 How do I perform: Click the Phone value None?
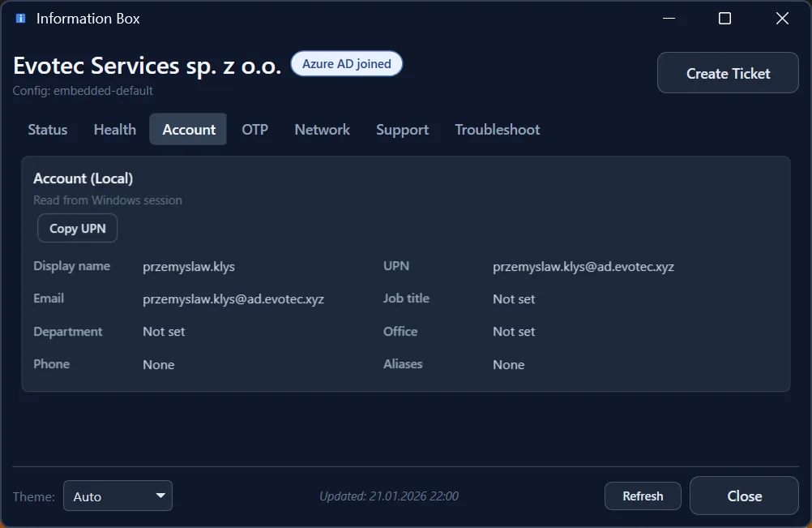click(159, 365)
